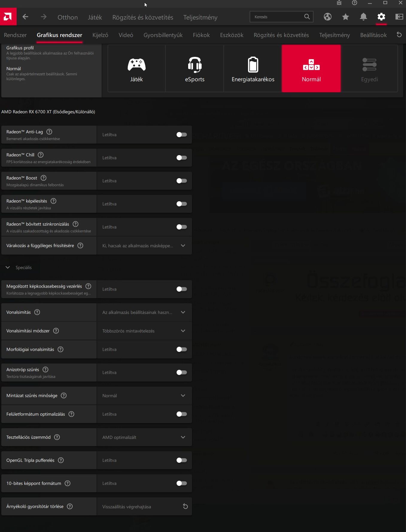Enable Anizotróp szűrés switch
The height and width of the screenshot is (532, 406).
181,372
